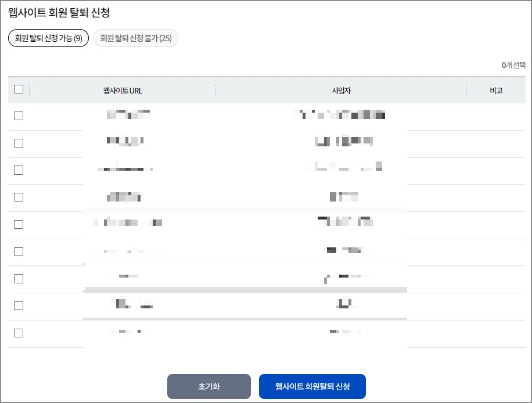Click the 사업자 column header
Viewport: 532px width, 403px height.
click(x=342, y=90)
